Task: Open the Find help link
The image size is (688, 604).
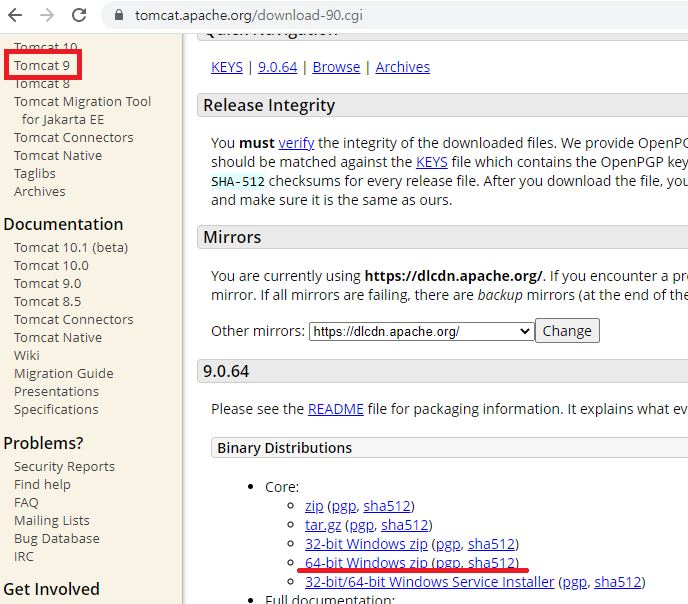Action: click(42, 485)
